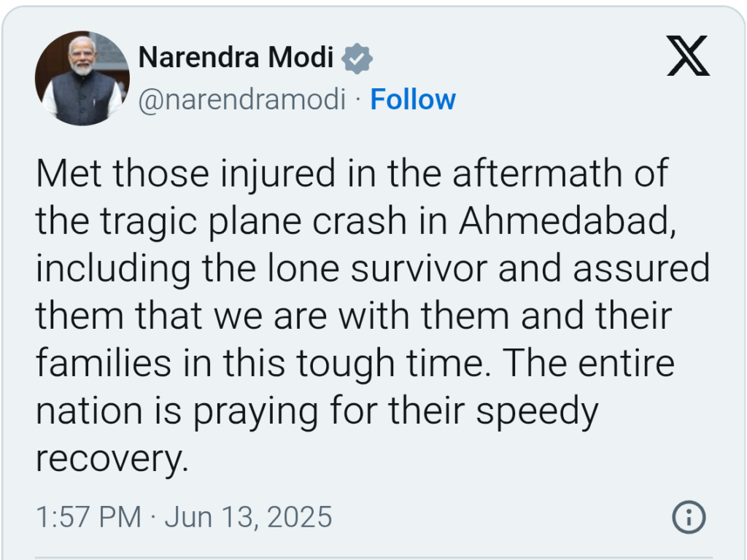Viewport: 747px width, 560px height.
Task: Click the word 'recovery.' ending the tweet
Action: click(x=112, y=459)
